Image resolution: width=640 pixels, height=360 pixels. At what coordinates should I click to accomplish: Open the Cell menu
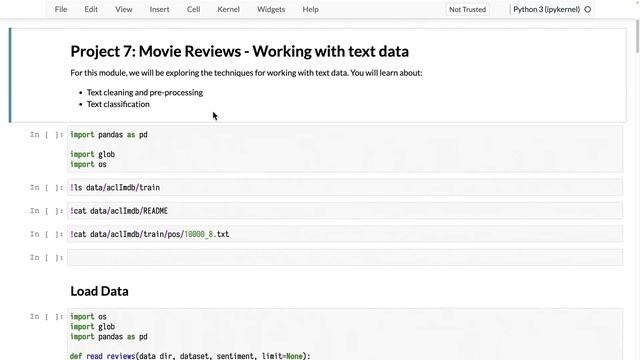pos(193,9)
